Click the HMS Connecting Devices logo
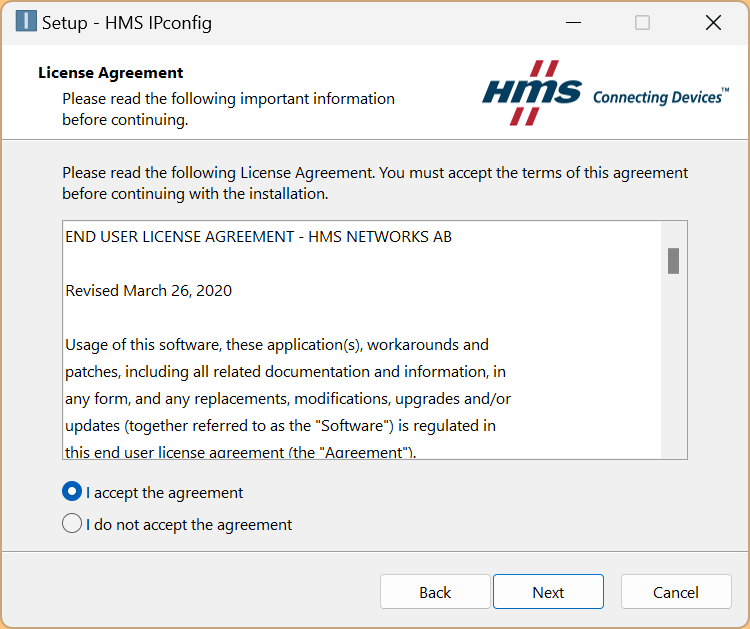This screenshot has width=750, height=629. point(605,93)
